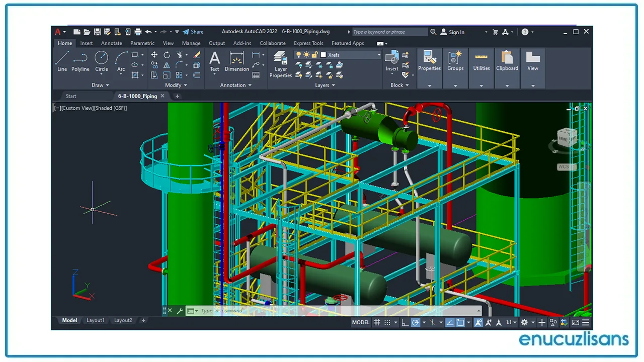The image size is (644, 362).
Task: Toggle isometric drafting
Action: 432,322
